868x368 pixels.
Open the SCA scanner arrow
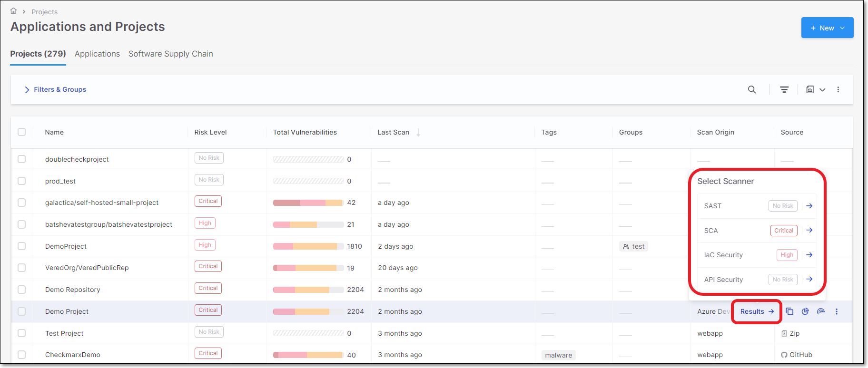coord(809,230)
